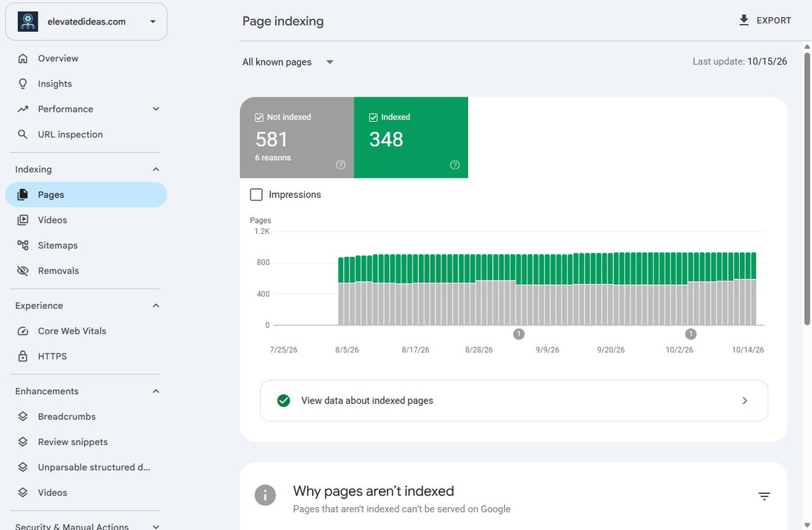812x530 pixels.
Task: Toggle the Not indexed checkbox
Action: click(259, 117)
